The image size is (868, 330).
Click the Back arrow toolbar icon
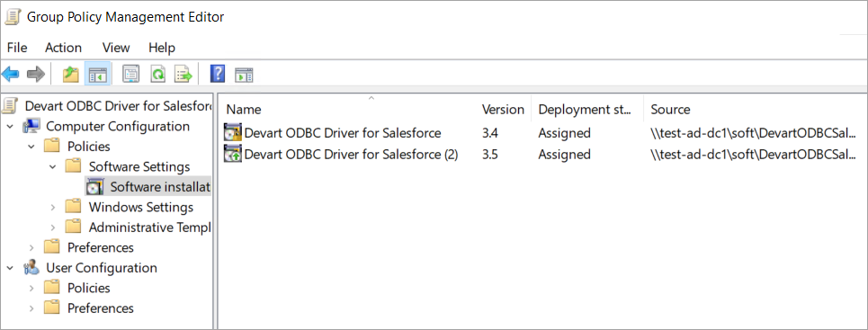click(11, 74)
